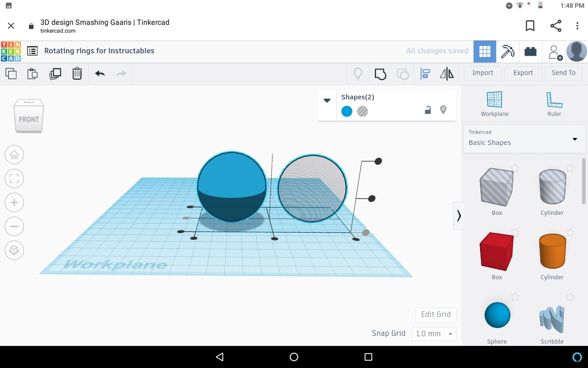Switch to Blocks pickaxe view
This screenshot has height=368, width=588.
[x=508, y=52]
